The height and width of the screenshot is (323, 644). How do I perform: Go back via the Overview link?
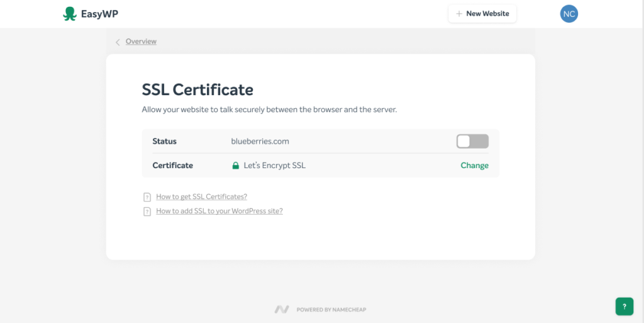click(x=141, y=41)
